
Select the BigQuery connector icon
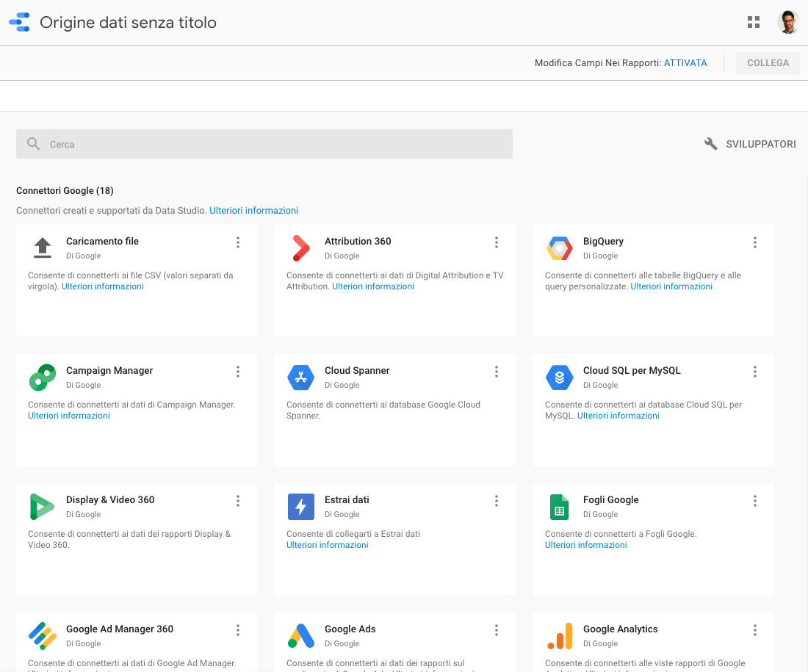click(x=559, y=248)
